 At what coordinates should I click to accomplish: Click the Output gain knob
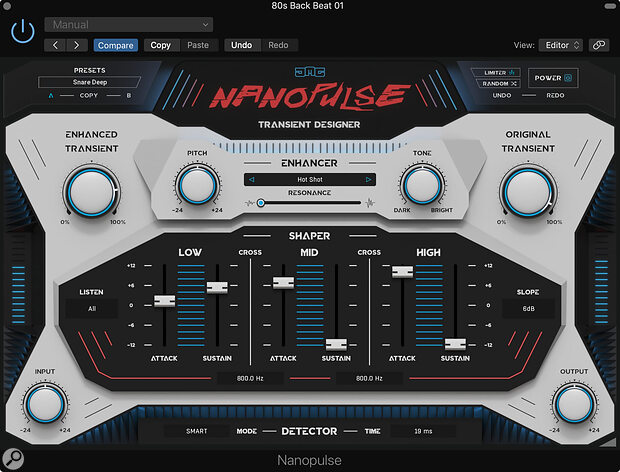574,404
